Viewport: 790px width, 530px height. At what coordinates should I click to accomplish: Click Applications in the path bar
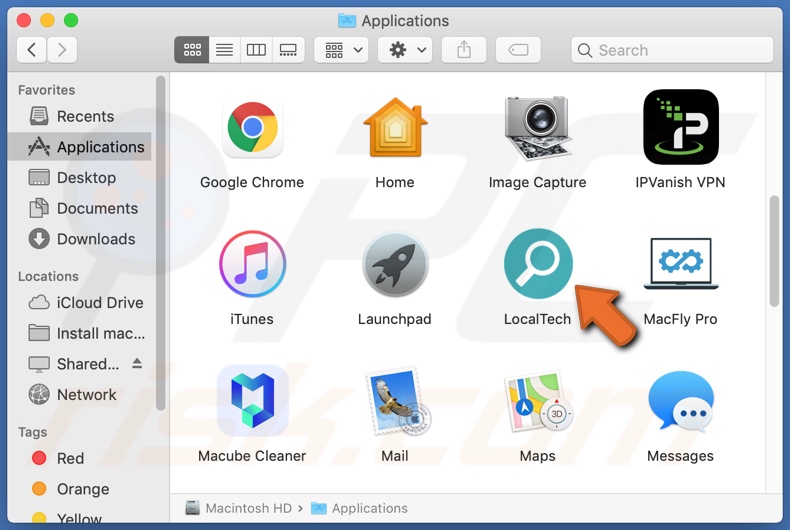point(359,508)
